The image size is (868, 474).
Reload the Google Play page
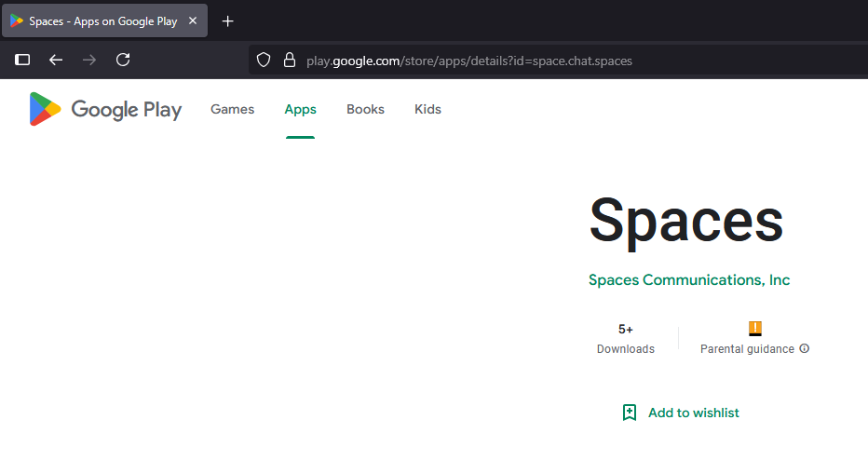pyautogui.click(x=123, y=60)
